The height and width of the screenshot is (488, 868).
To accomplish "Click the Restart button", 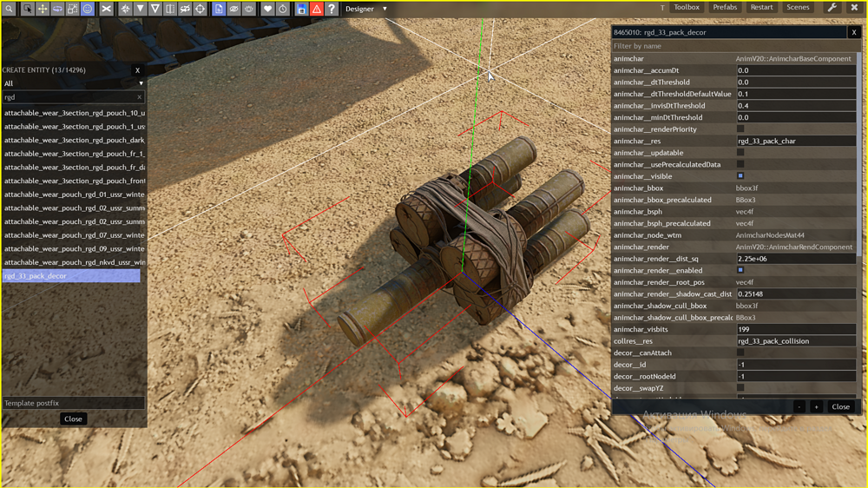I will (x=762, y=7).
